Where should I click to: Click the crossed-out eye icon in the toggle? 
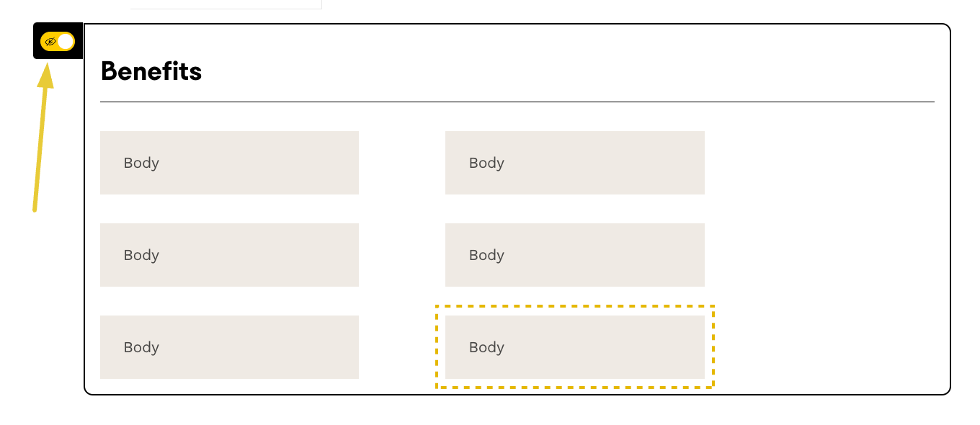click(x=50, y=42)
